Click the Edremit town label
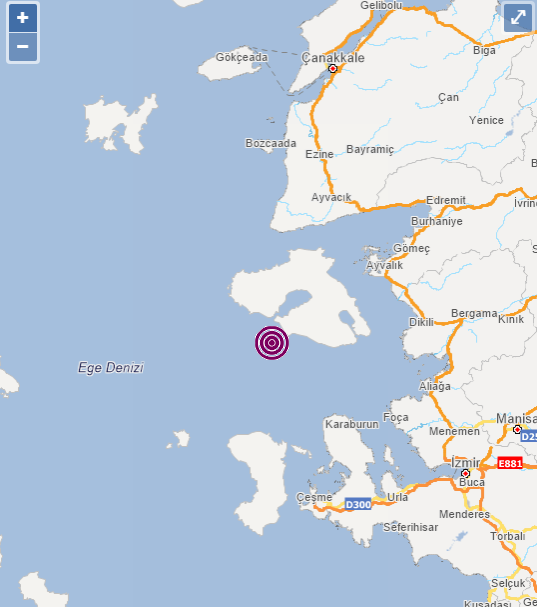This screenshot has width=537, height=607. [x=446, y=200]
